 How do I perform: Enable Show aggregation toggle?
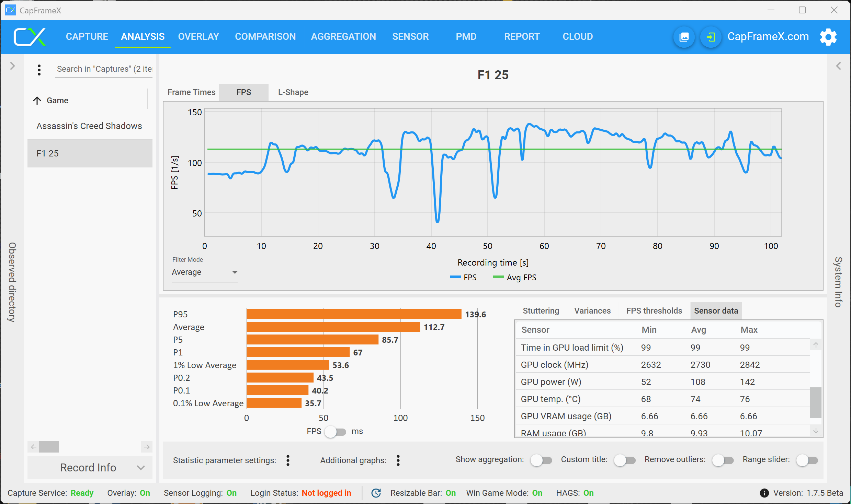(x=541, y=460)
